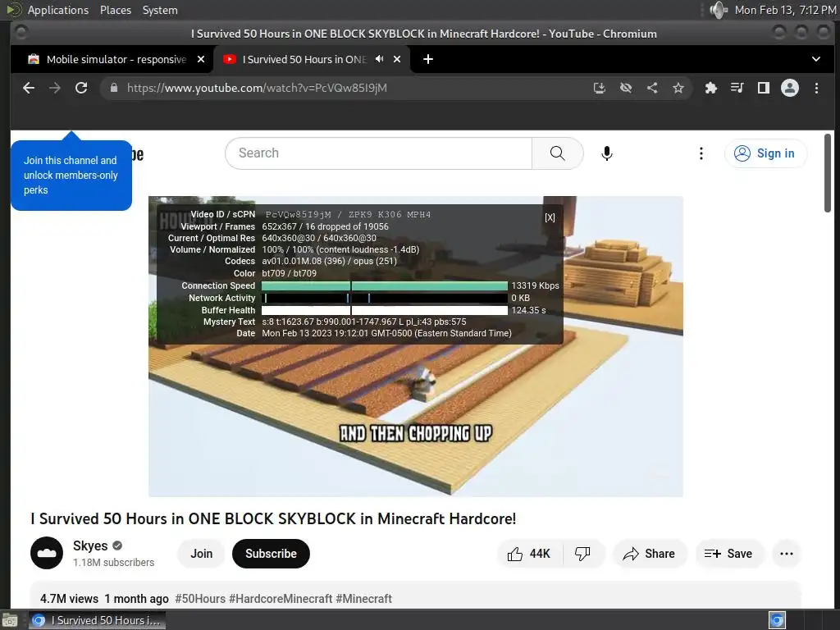840x630 pixels.
Task: Click the video title text
Action: (273, 518)
